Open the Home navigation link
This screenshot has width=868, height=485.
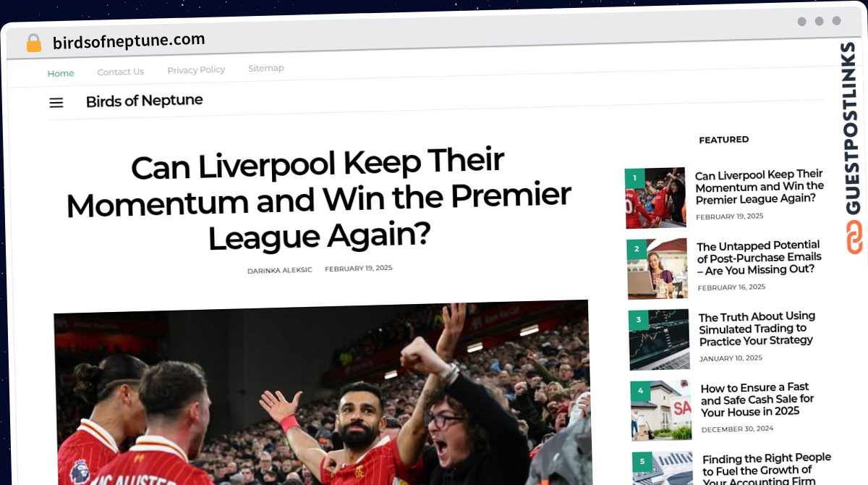[x=61, y=73]
